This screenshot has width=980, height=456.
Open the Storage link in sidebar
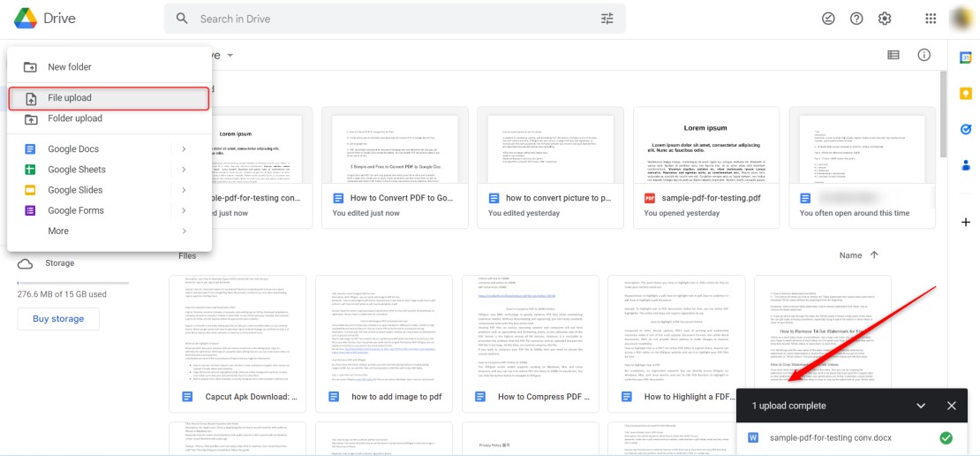tap(60, 263)
